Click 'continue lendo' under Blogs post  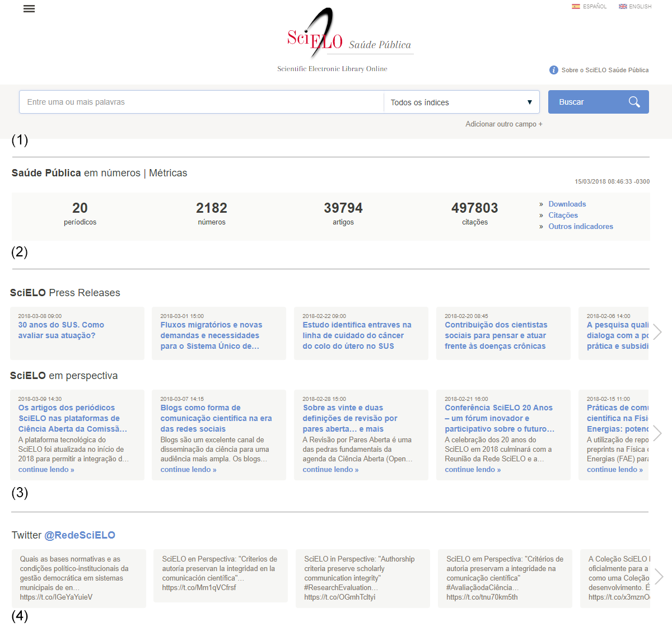click(188, 470)
